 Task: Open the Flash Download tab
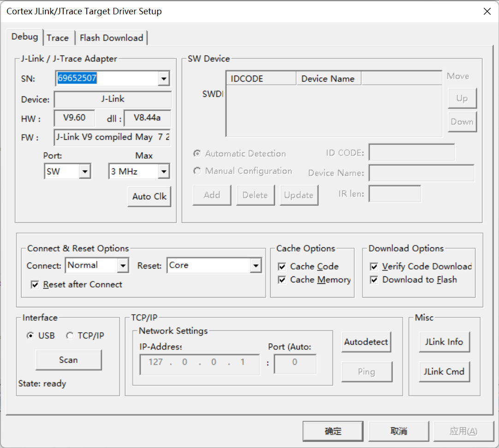pyautogui.click(x=112, y=38)
